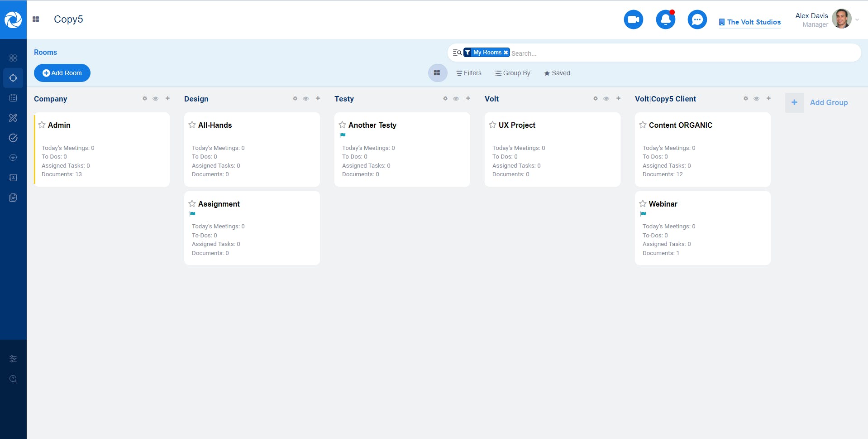Toggle visibility of Company group
This screenshot has width=868, height=439.
pos(156,98)
